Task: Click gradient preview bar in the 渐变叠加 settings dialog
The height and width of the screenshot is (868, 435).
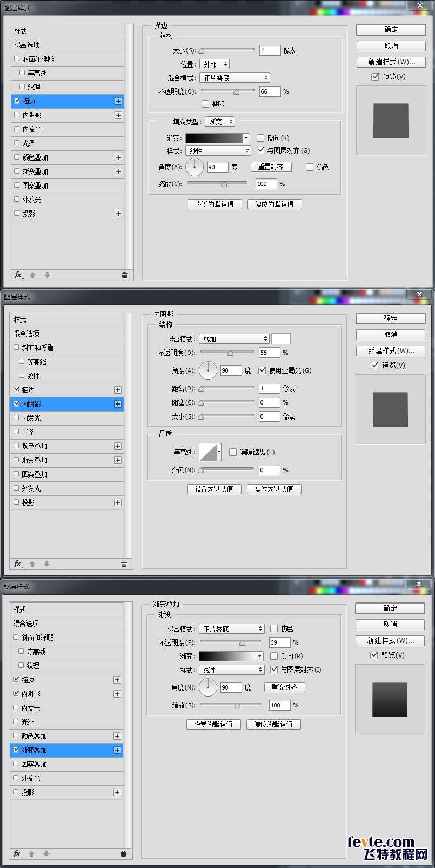Action: click(227, 656)
